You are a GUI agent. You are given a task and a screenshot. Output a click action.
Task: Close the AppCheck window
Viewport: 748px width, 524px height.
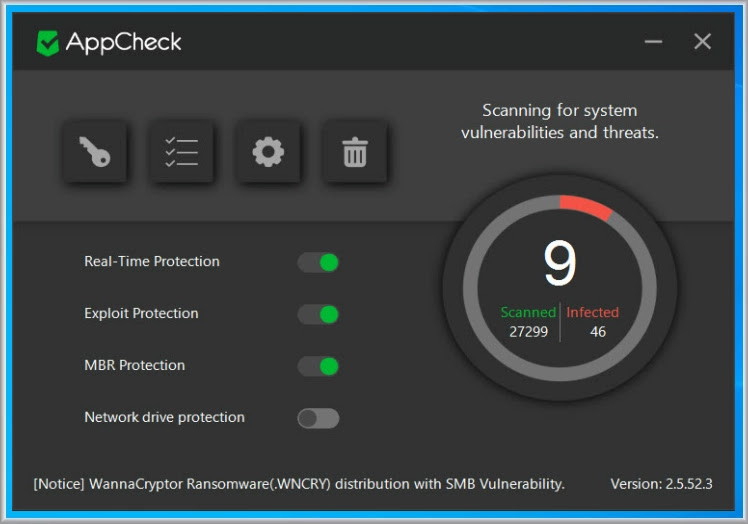point(702,42)
